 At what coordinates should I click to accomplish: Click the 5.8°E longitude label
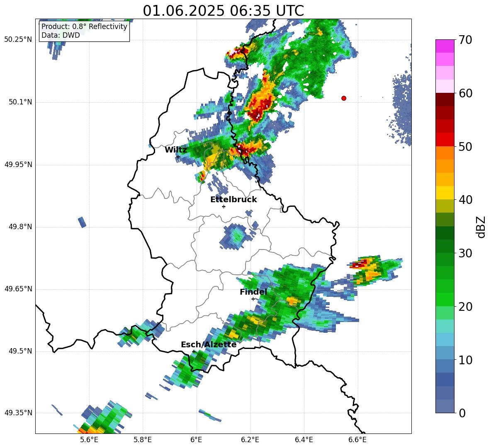coord(143,440)
